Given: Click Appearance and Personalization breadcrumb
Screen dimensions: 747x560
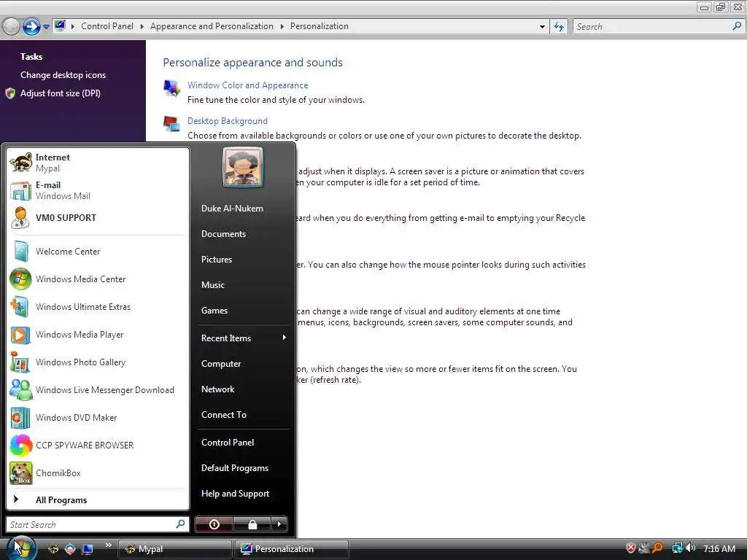Looking at the screenshot, I should click(212, 26).
